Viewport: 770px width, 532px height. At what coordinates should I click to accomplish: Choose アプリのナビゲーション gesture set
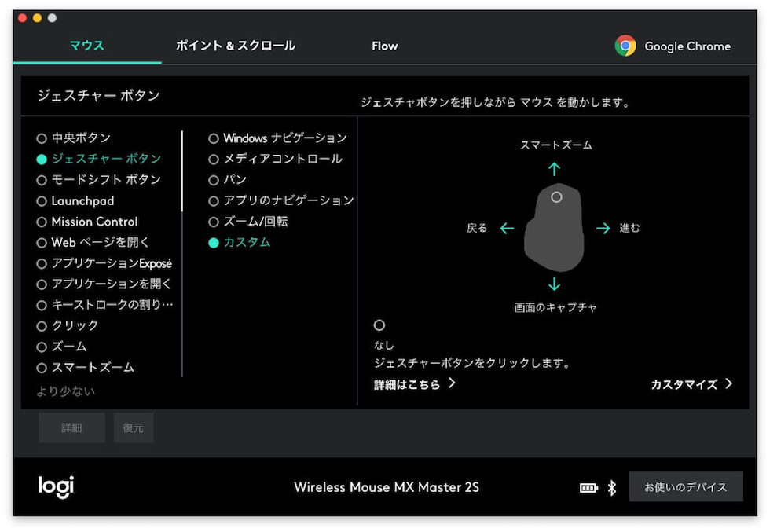[x=281, y=200]
